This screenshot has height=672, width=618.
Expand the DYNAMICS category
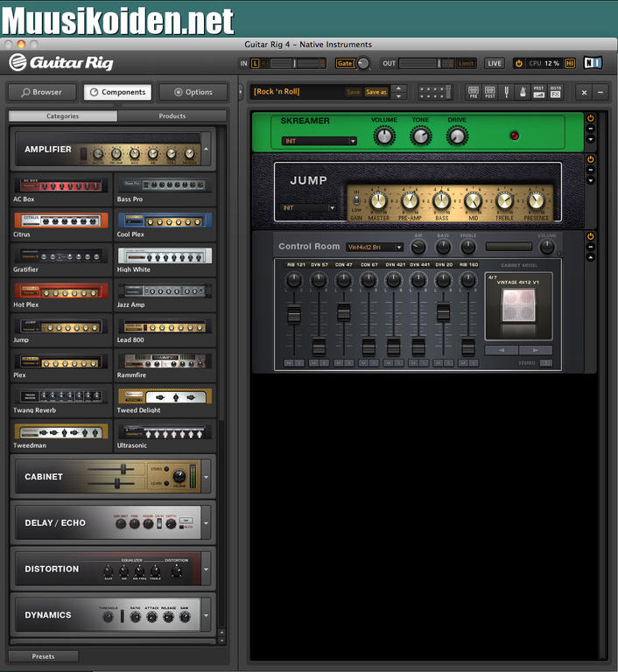tap(207, 615)
